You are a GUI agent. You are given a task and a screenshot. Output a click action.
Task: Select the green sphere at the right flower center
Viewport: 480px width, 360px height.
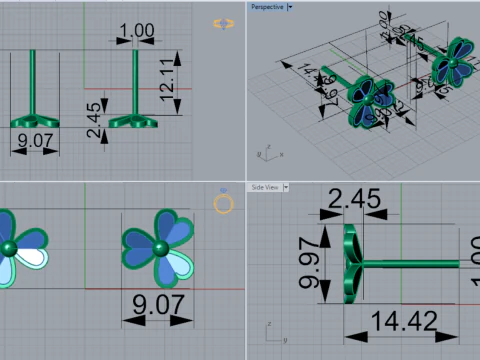tap(160, 249)
